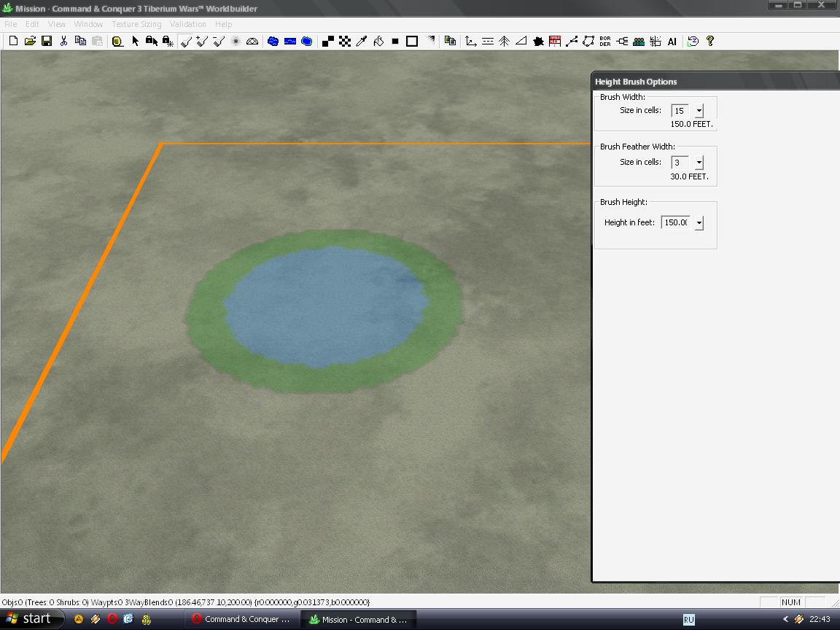840x630 pixels.
Task: Select the small black square tool
Action: [395, 42]
